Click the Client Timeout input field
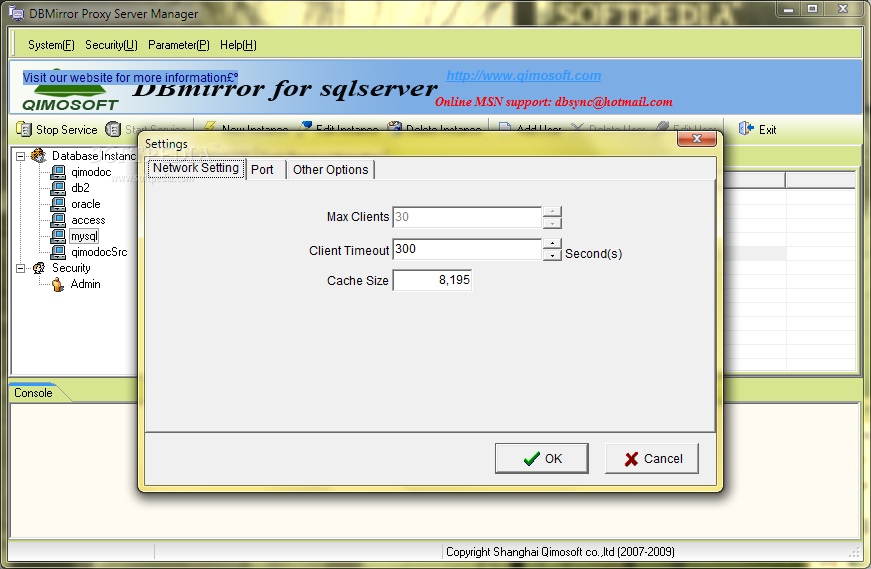 point(467,249)
